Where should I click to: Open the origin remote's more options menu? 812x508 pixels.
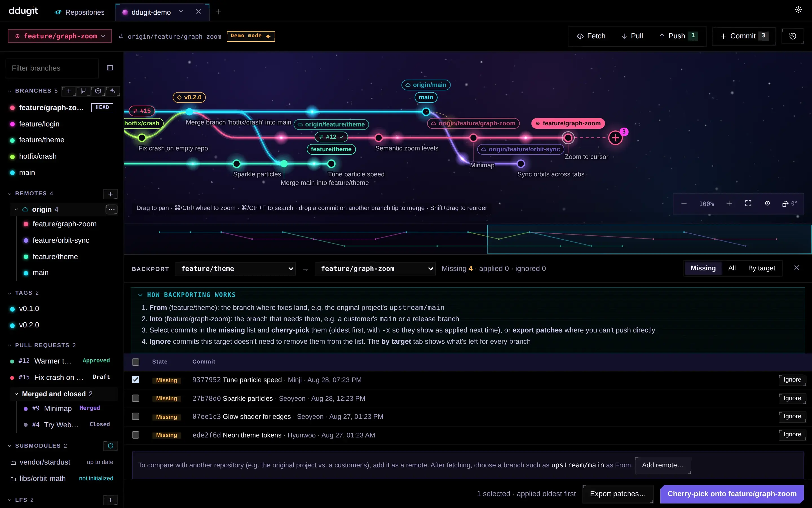point(111,209)
